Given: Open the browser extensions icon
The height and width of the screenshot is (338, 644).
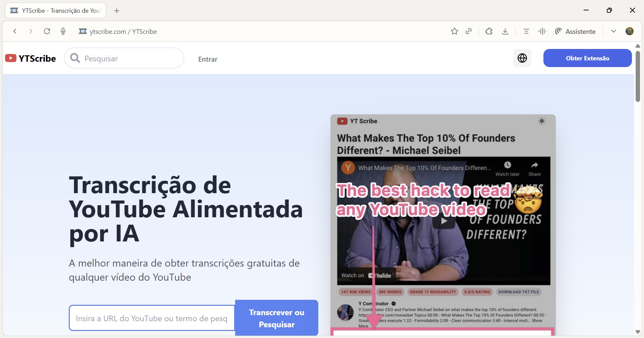Looking at the screenshot, I should click(x=489, y=31).
